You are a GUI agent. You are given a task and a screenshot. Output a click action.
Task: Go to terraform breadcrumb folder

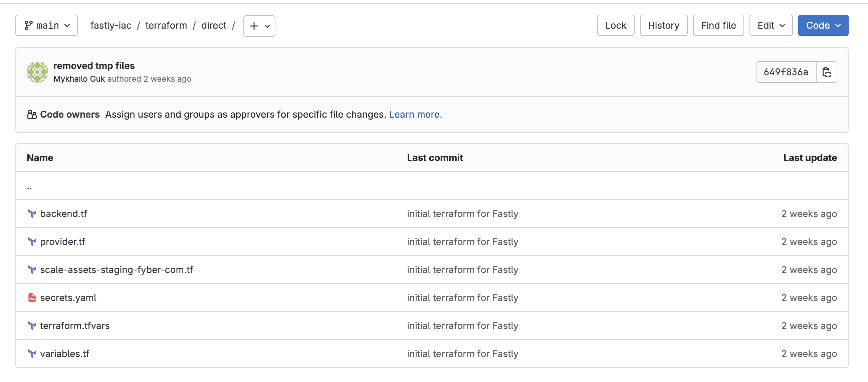166,26
